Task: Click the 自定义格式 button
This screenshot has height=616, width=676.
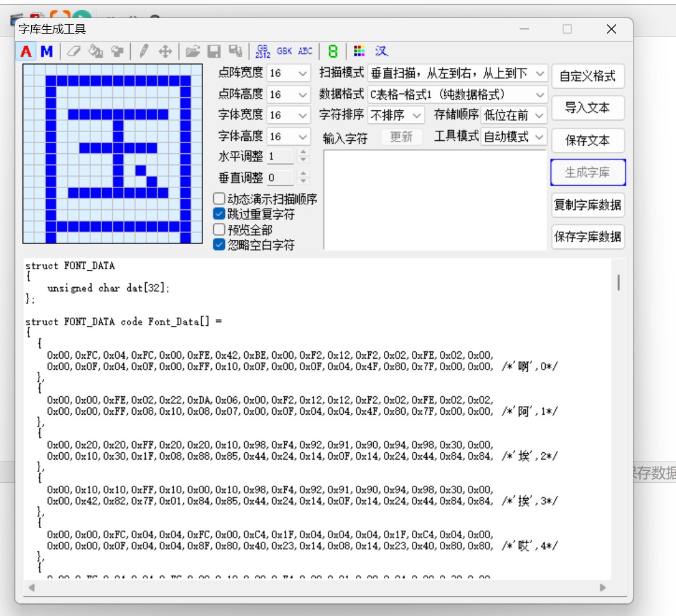Action: 588,76
